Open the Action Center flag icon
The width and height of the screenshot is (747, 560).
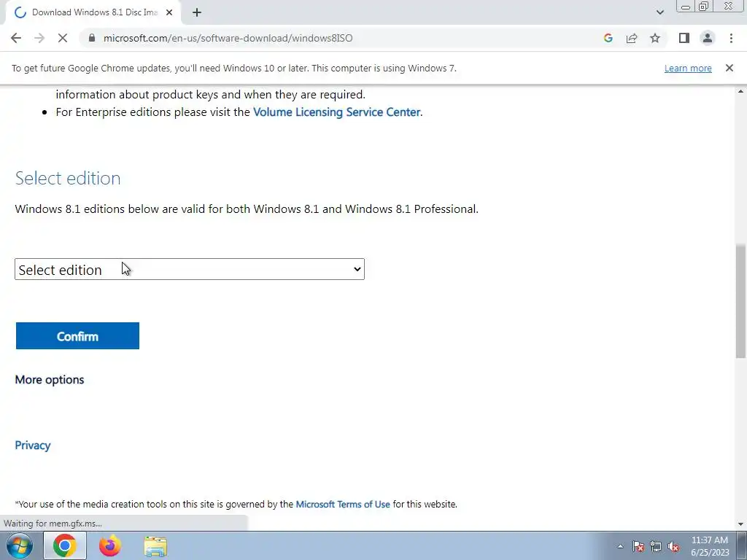[x=638, y=546]
